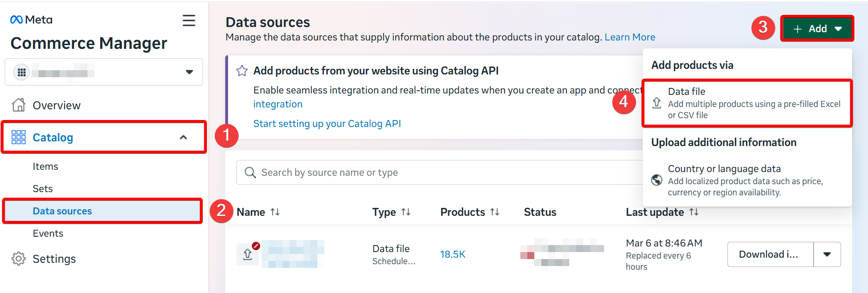
Task: Open the Learn More link
Action: (x=630, y=37)
